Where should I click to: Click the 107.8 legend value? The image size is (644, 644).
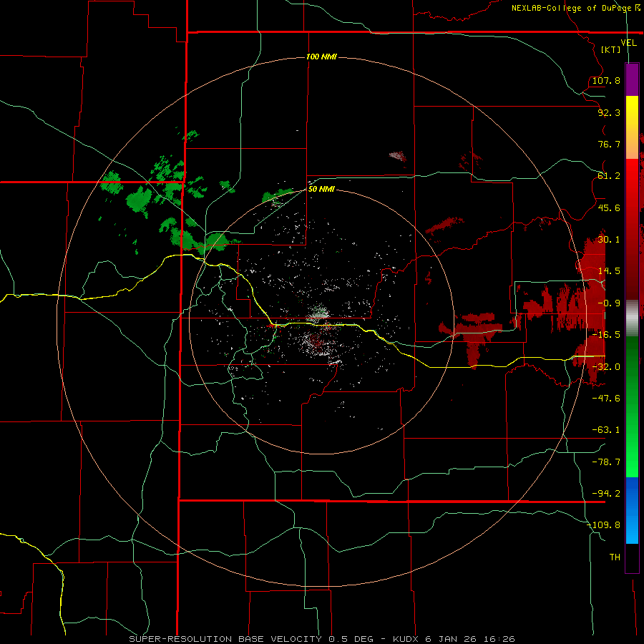click(x=606, y=80)
